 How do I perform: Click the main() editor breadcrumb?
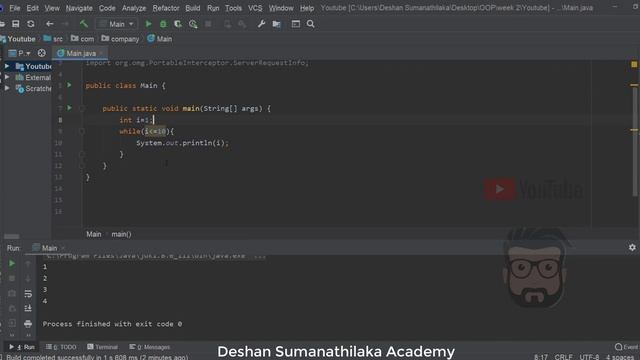122,234
